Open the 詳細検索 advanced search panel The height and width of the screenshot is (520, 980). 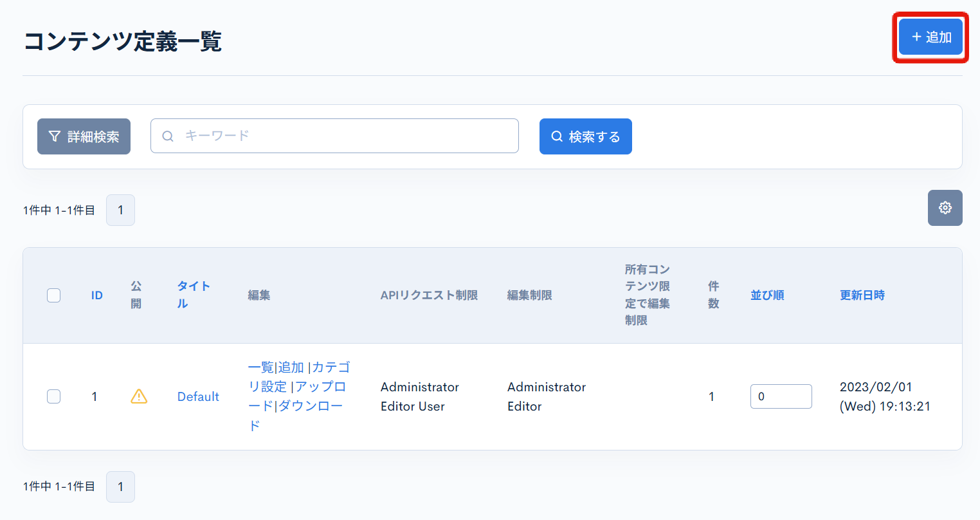pyautogui.click(x=84, y=136)
